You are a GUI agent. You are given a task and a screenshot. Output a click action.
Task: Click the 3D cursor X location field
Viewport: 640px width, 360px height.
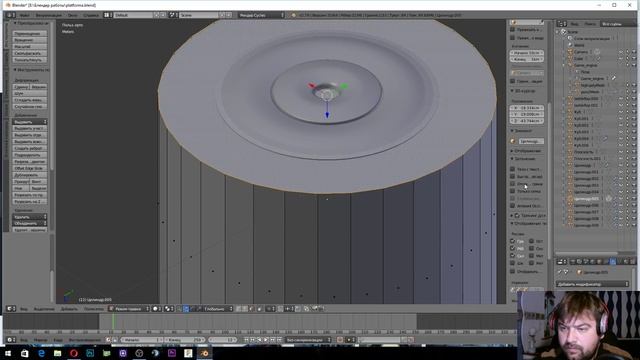pos(527,108)
